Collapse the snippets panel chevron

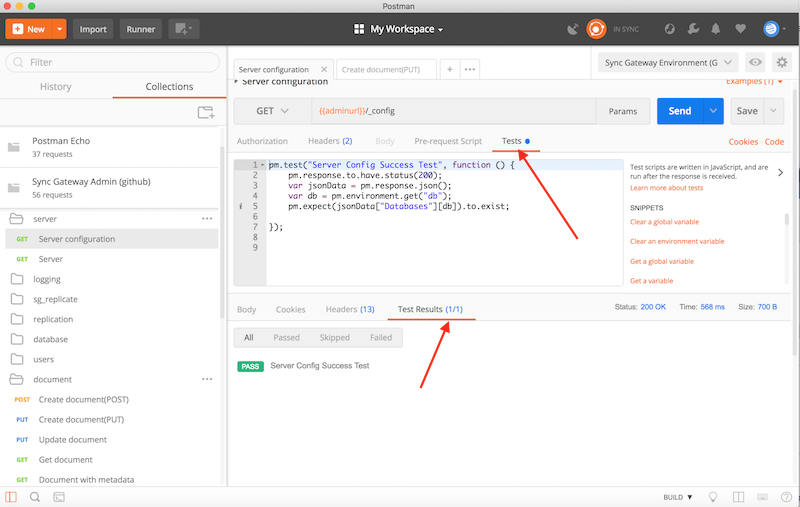[x=780, y=172]
